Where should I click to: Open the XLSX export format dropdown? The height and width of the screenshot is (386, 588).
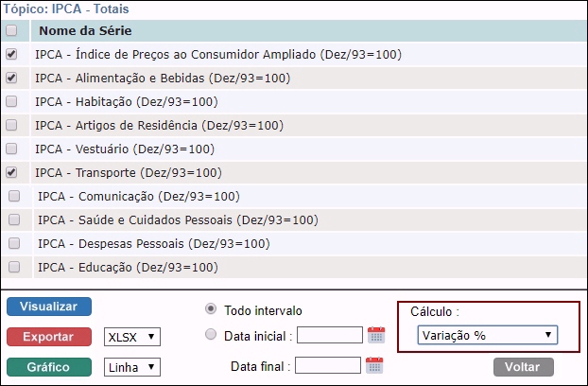click(132, 337)
